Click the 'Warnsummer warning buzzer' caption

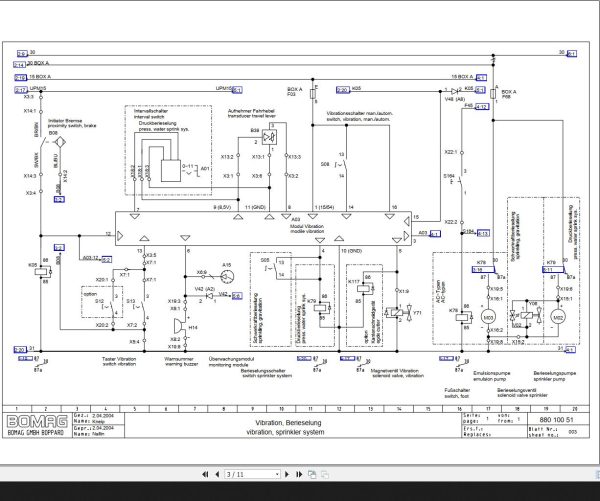coord(181,362)
